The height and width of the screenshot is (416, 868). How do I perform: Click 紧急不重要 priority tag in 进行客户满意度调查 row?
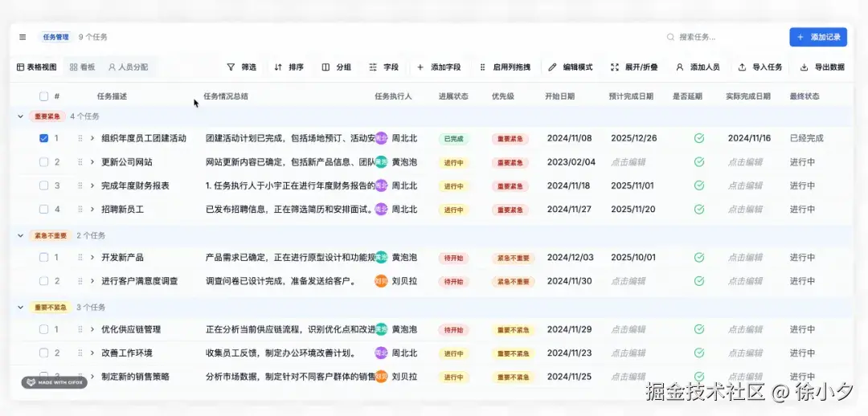(x=513, y=282)
